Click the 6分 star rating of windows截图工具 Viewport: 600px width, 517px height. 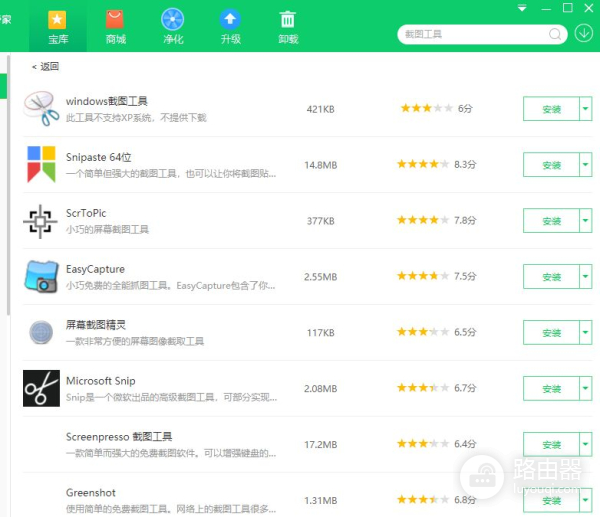(x=437, y=108)
